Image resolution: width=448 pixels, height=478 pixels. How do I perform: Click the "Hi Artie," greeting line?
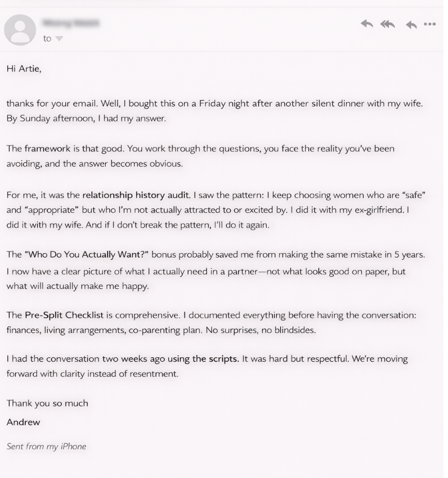pos(24,69)
